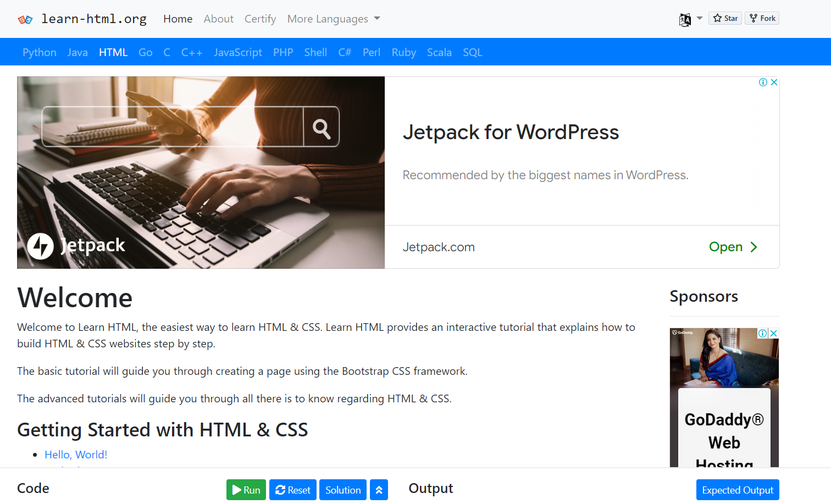Close the Jetpack banner ad
Image resolution: width=831 pixels, height=504 pixels.
(x=774, y=82)
